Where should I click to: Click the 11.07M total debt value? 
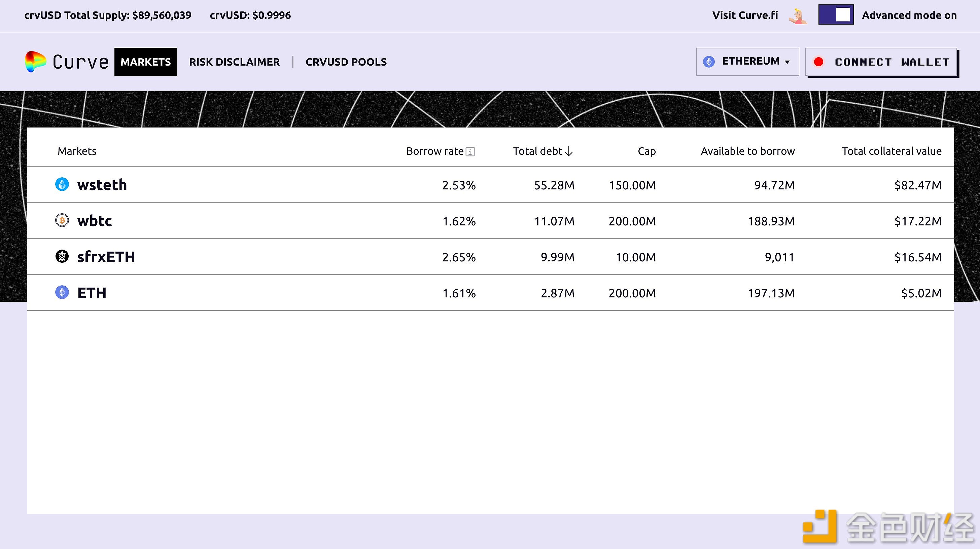tap(554, 221)
